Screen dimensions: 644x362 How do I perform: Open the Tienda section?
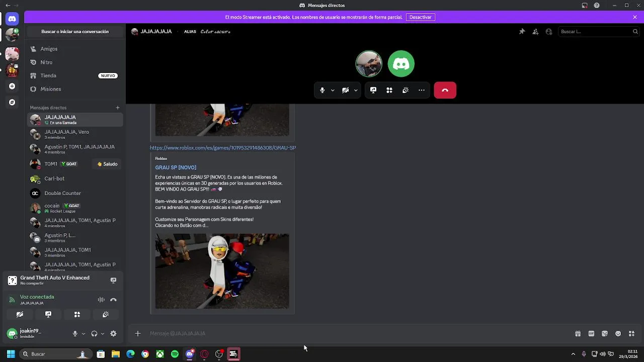[74, 75]
